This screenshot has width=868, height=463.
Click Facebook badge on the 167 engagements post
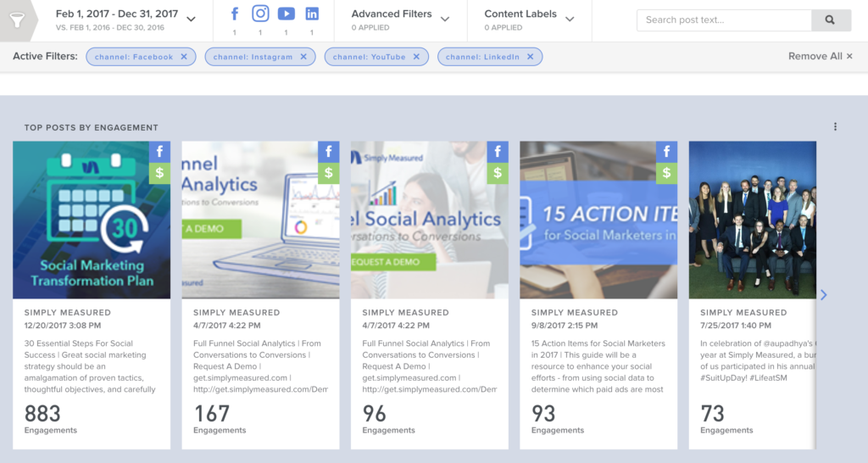pos(329,152)
